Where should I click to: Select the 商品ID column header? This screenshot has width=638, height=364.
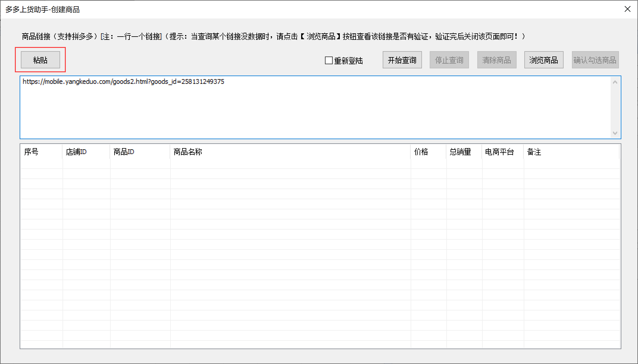(x=140, y=152)
